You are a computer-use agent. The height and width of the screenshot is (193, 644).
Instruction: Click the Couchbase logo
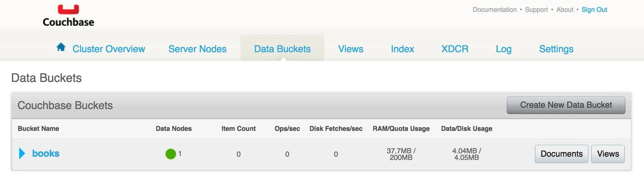[69, 16]
